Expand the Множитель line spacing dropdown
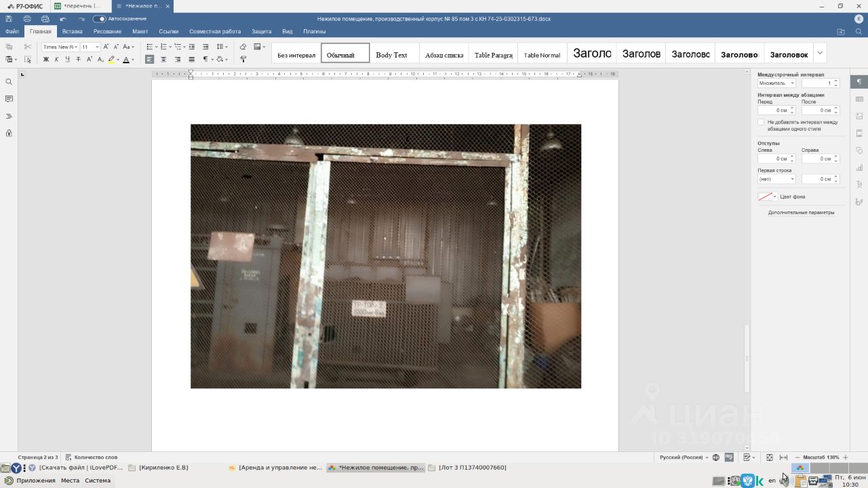This screenshot has height=488, width=868. click(x=776, y=83)
